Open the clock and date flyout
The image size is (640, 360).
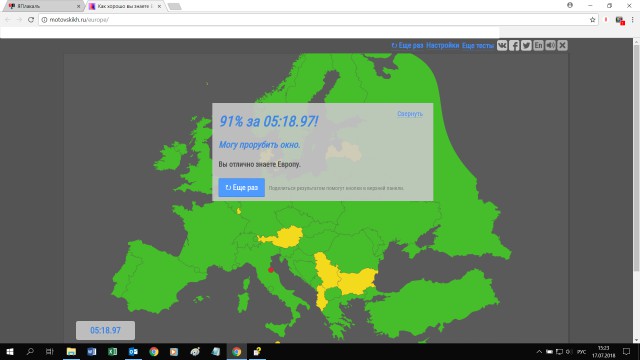point(604,352)
